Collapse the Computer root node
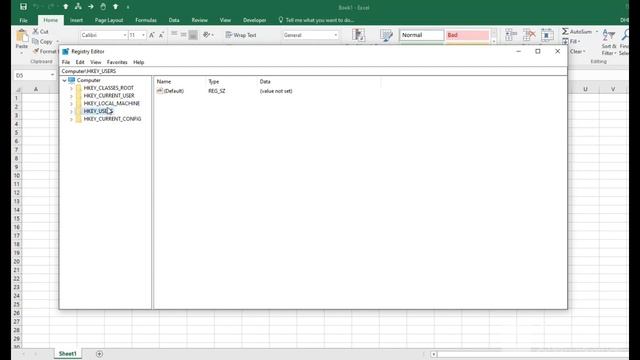Screen dimensions: 640x360 64,80
